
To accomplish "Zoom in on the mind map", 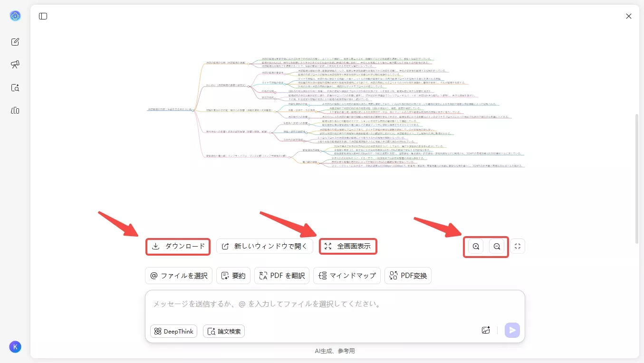I will click(475, 246).
